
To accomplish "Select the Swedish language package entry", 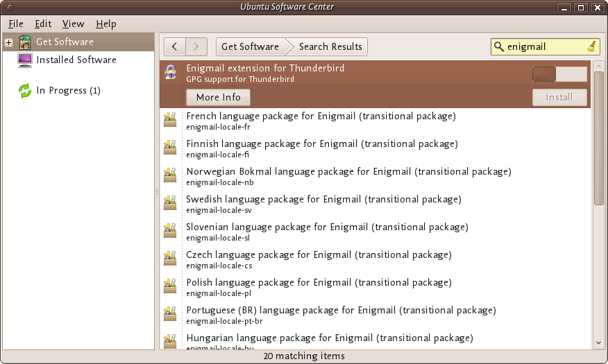I will pyautogui.click(x=323, y=204).
